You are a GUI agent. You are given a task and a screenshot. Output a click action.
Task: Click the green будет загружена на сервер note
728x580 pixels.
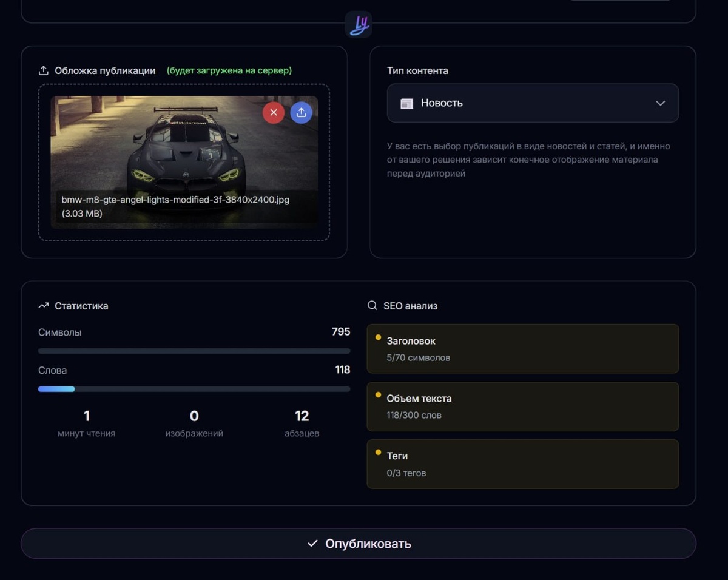pyautogui.click(x=229, y=70)
